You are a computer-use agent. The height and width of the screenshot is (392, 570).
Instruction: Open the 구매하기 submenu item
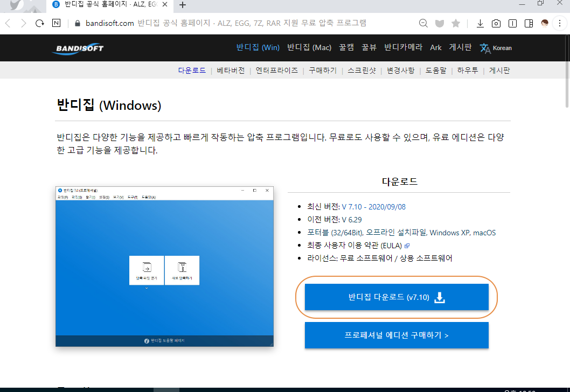point(322,71)
